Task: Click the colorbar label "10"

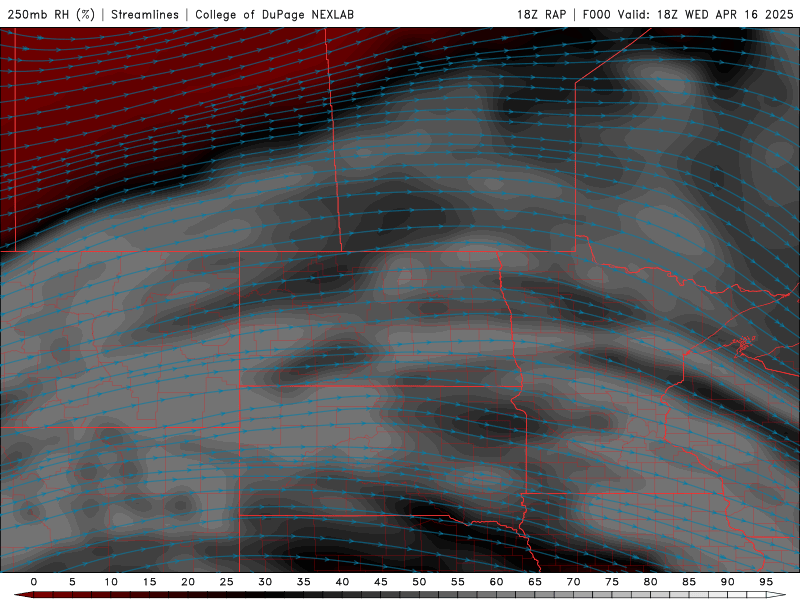Action: (x=111, y=582)
